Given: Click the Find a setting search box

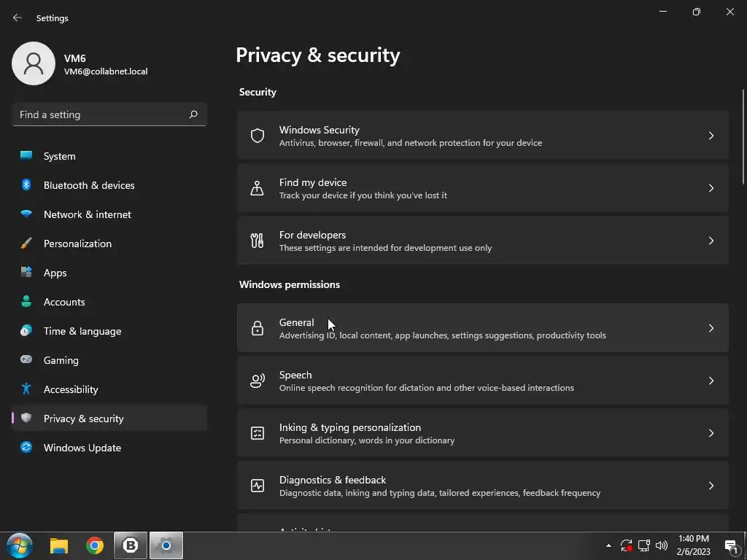Looking at the screenshot, I should [101, 114].
